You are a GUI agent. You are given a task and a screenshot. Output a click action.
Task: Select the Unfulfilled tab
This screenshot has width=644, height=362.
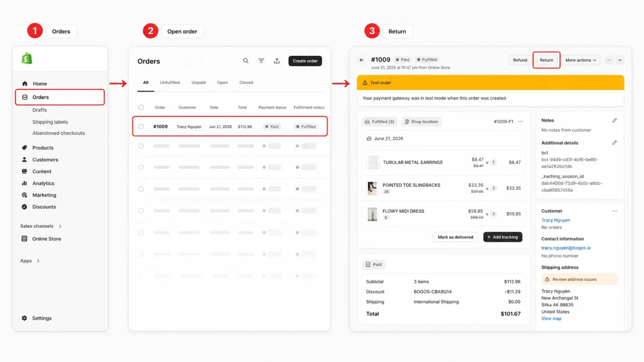[170, 82]
